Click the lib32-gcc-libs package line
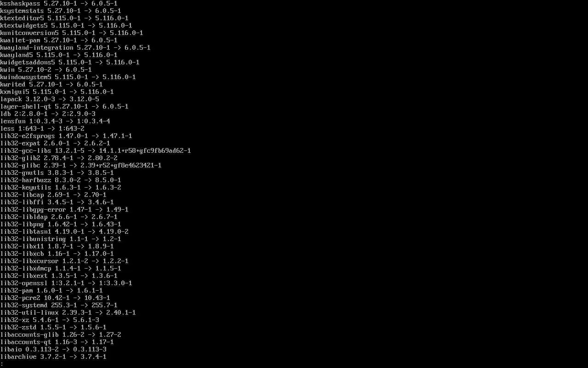 coord(96,150)
